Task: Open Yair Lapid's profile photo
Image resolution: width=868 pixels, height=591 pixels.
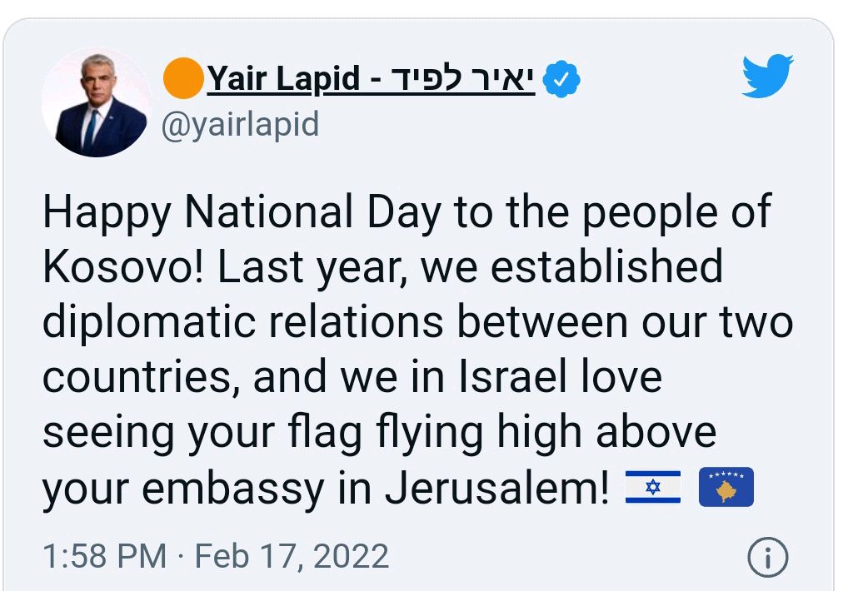Action: 97,103
